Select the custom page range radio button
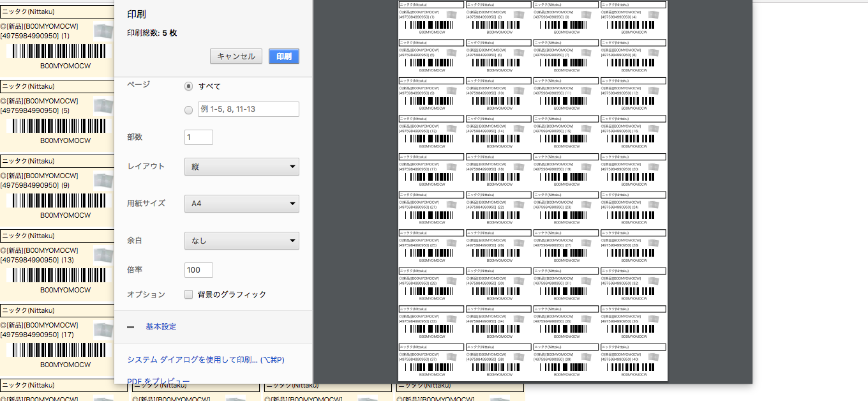The height and width of the screenshot is (401, 868). coord(188,110)
